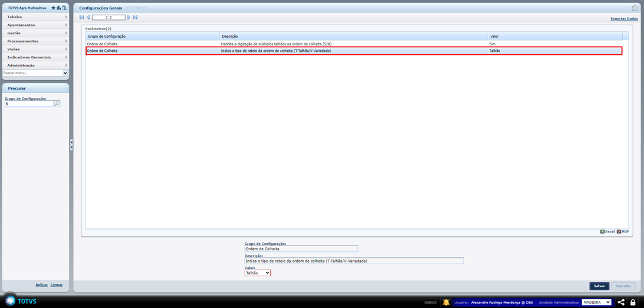The image size is (644, 308).
Task: Click the Descrição field in the edit form
Action: click(354, 261)
